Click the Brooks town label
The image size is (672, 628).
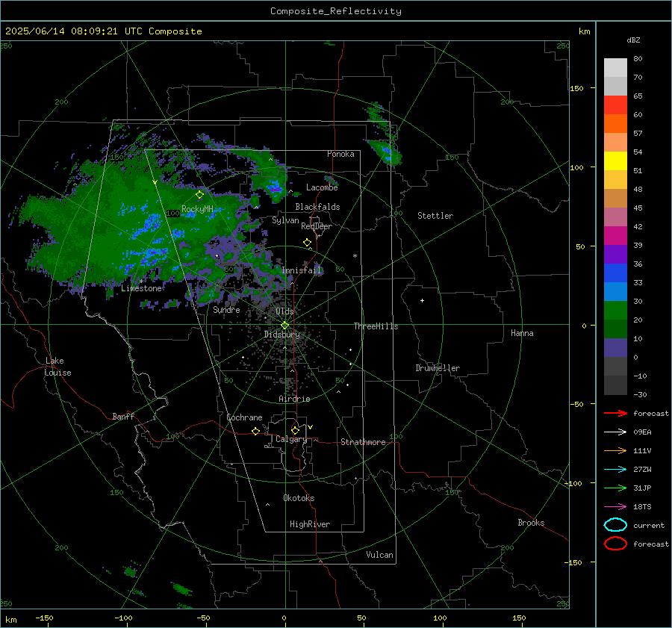point(531,523)
